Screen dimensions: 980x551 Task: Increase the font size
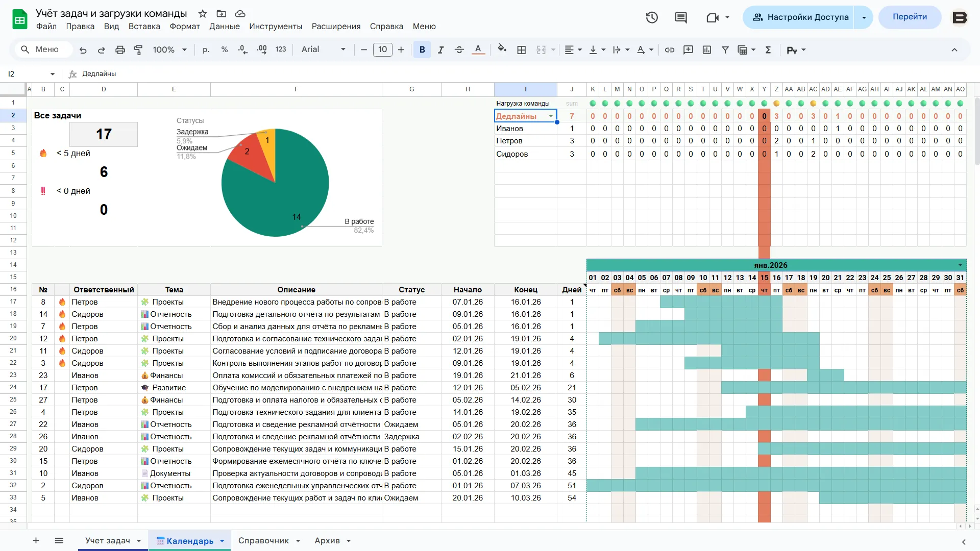tap(401, 50)
